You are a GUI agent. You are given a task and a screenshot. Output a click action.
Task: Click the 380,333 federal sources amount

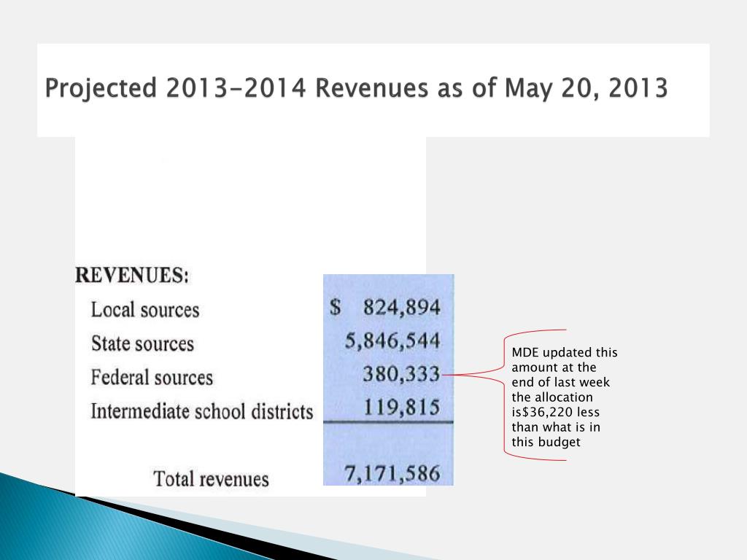point(401,374)
